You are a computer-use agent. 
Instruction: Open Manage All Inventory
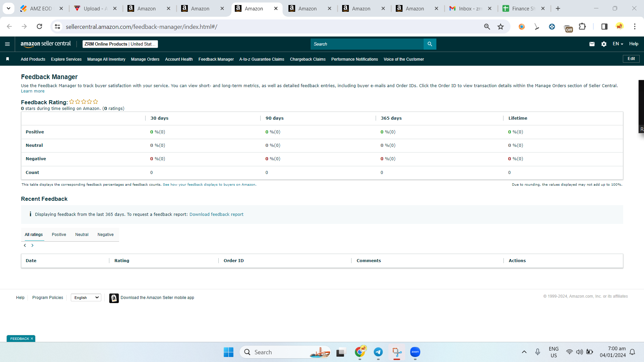click(x=106, y=59)
